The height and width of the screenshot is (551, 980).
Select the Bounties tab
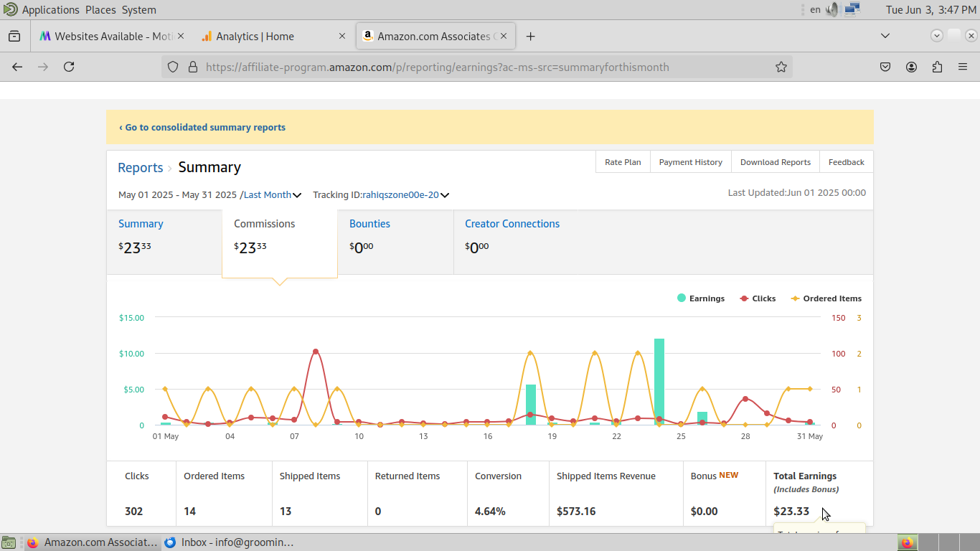(395, 242)
